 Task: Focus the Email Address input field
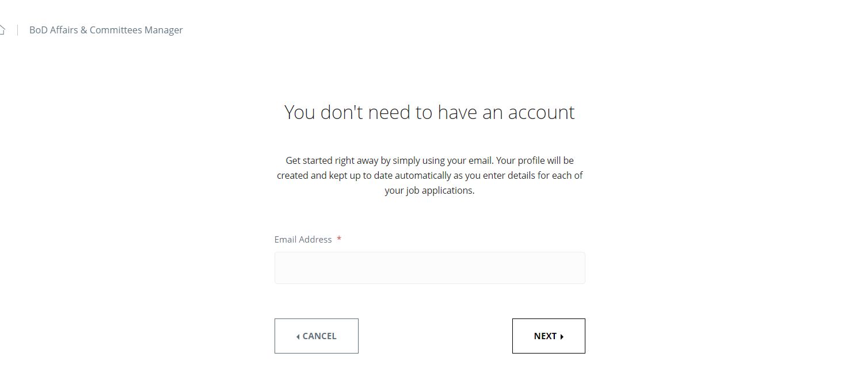click(429, 268)
